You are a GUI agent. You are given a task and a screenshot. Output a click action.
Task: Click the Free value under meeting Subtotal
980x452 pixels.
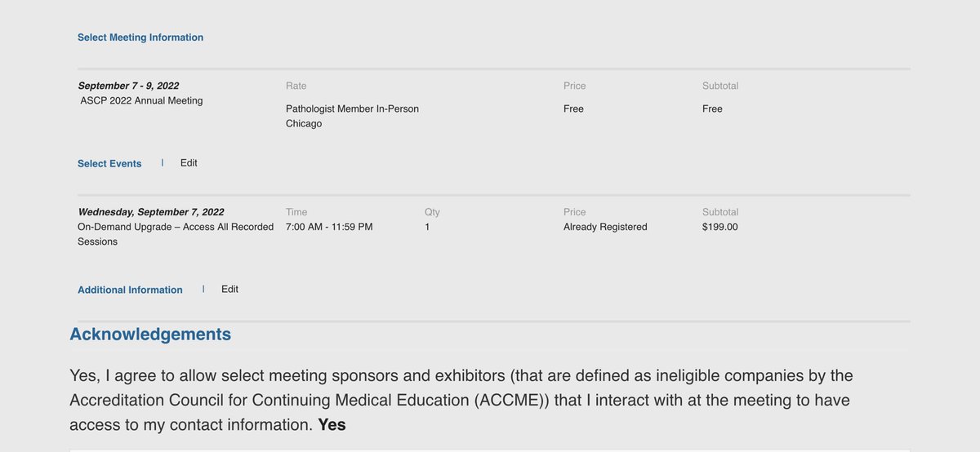coord(712,109)
